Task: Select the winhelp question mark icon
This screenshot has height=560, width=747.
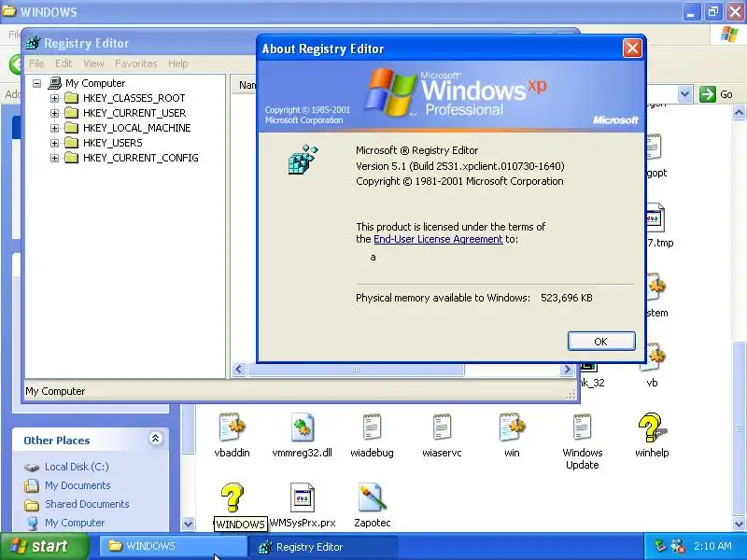Action: click(x=651, y=427)
